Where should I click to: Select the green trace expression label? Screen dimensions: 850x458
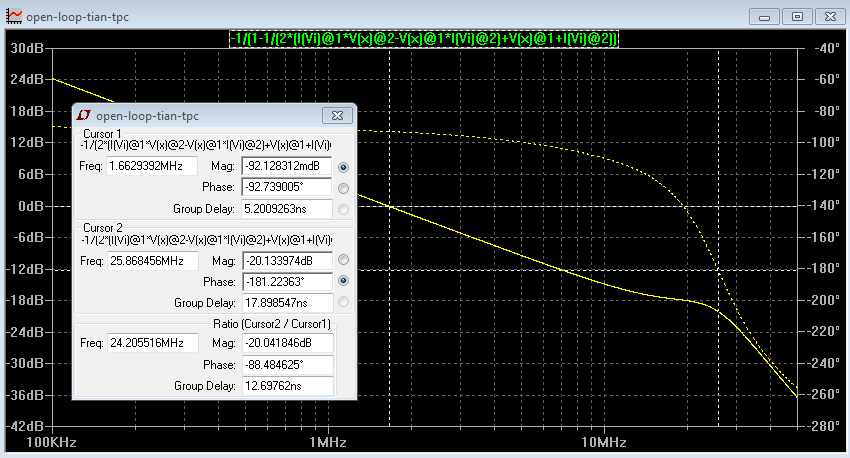424,38
